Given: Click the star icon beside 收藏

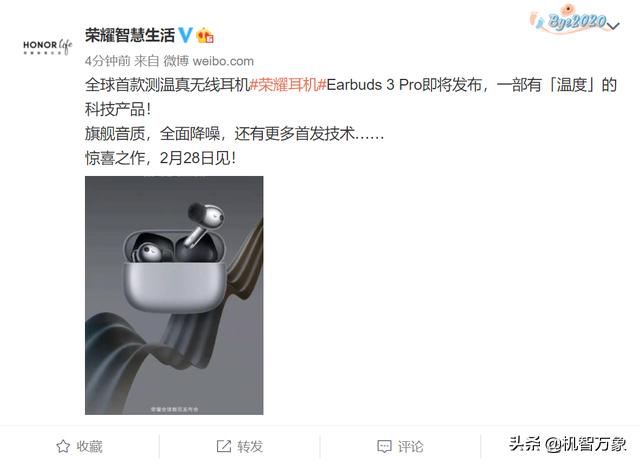Looking at the screenshot, I should click(63, 446).
